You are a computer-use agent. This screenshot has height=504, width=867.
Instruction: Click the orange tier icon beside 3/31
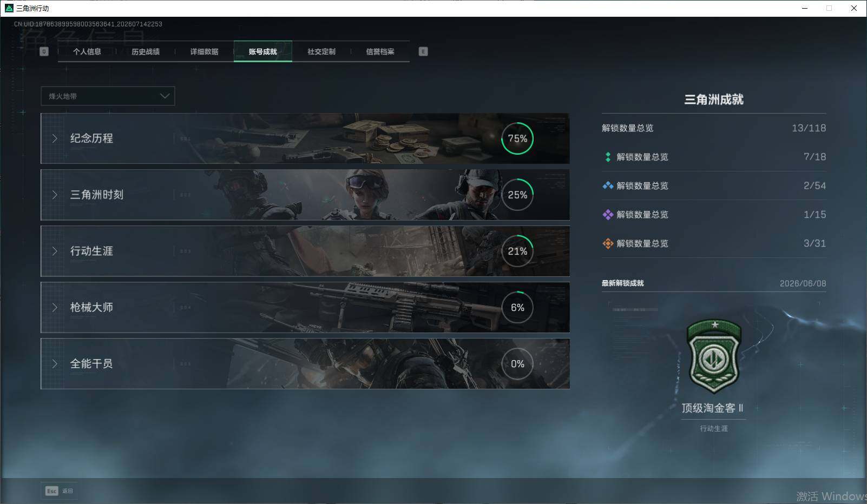[608, 243]
